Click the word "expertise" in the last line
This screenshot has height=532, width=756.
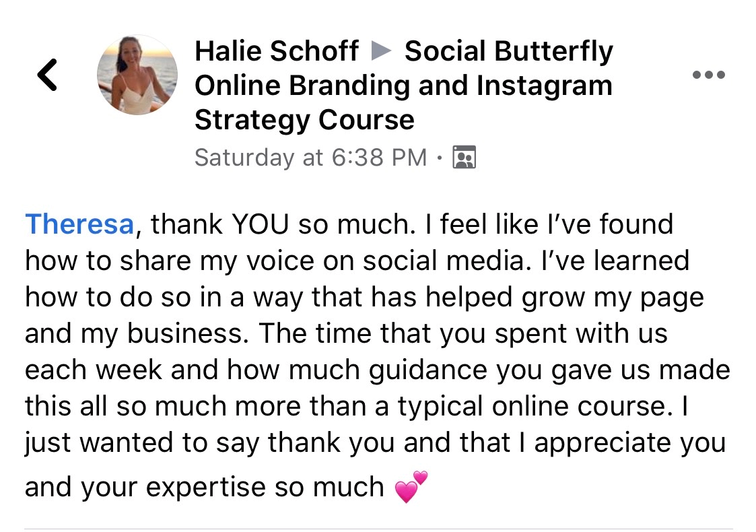pyautogui.click(x=232, y=486)
